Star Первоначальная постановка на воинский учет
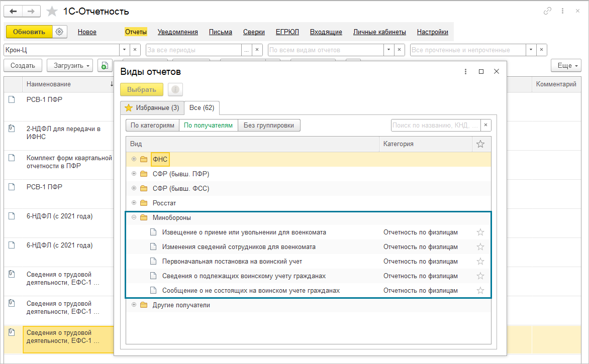The height and width of the screenshot is (364, 589). coord(480,262)
